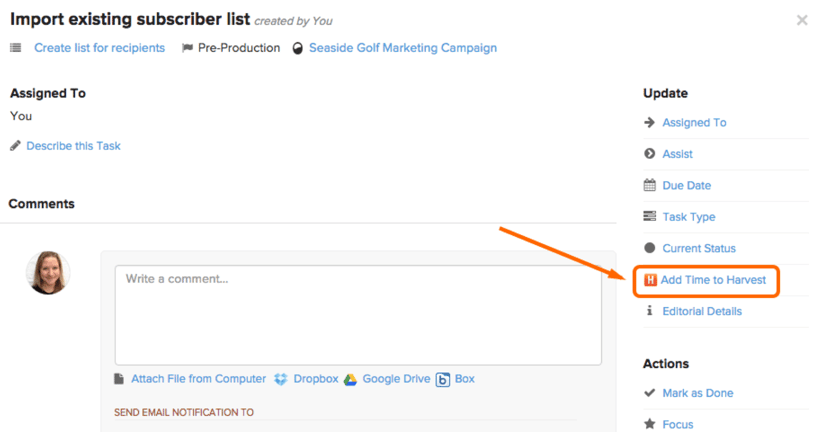Click Add Time to Harvest
This screenshot has height=432, width=820.
tap(713, 280)
